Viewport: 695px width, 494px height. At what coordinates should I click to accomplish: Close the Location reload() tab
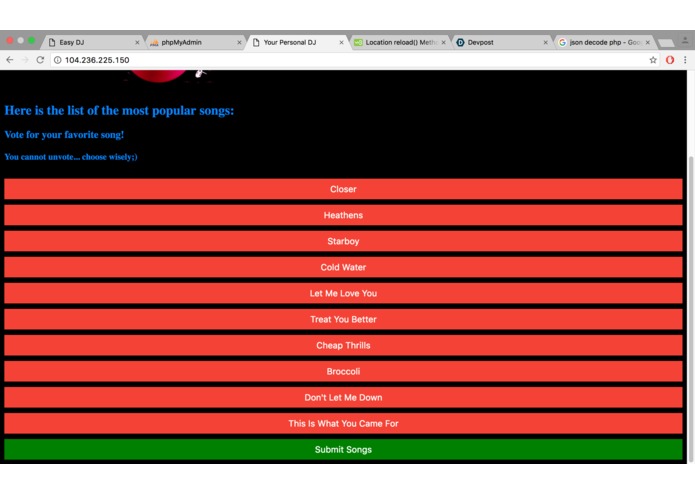point(443,43)
